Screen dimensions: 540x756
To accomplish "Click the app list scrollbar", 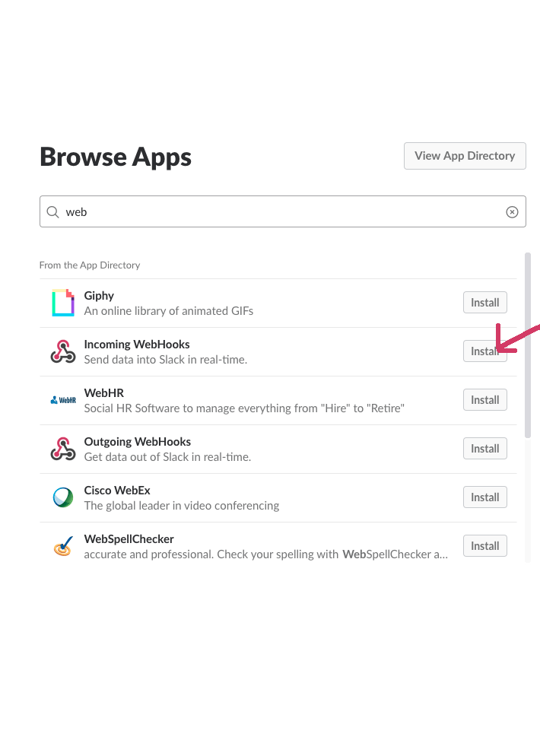I will click(x=528, y=345).
